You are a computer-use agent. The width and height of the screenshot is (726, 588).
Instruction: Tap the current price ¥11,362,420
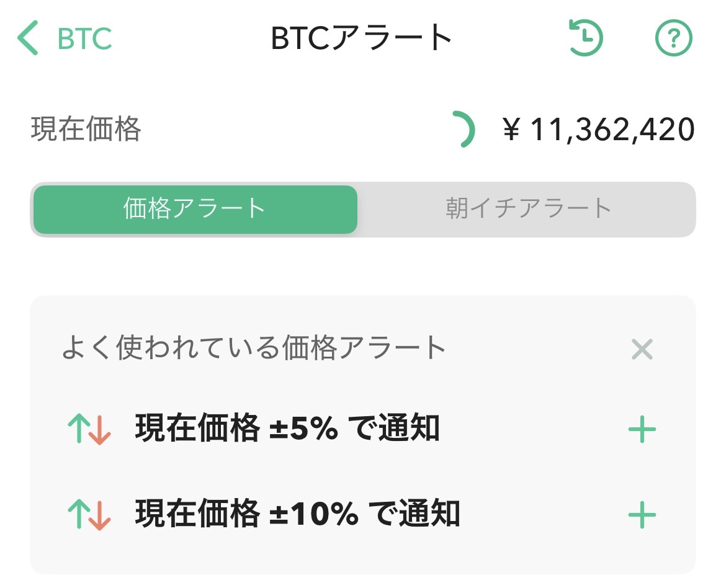599,130
